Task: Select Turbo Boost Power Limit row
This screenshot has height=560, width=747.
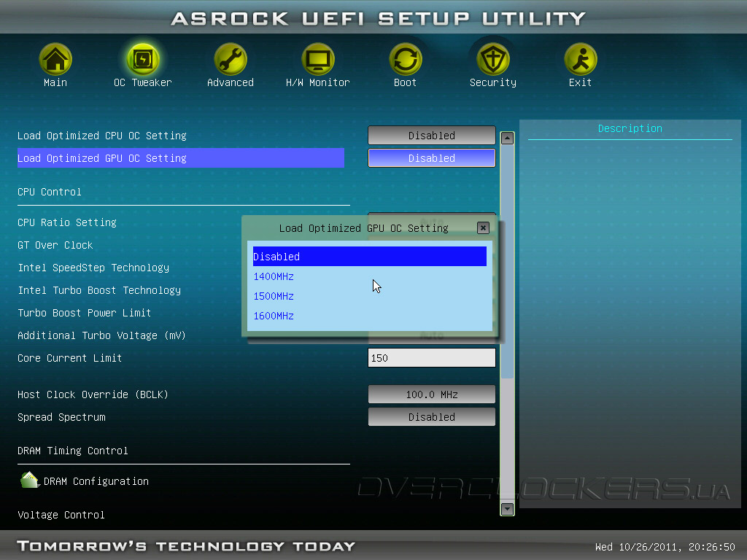Action: (x=85, y=313)
